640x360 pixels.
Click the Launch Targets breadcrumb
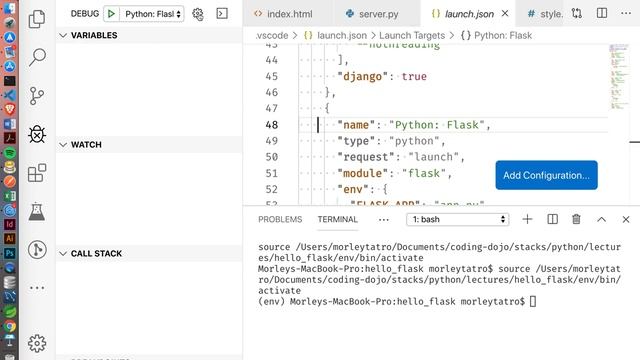(x=412, y=36)
